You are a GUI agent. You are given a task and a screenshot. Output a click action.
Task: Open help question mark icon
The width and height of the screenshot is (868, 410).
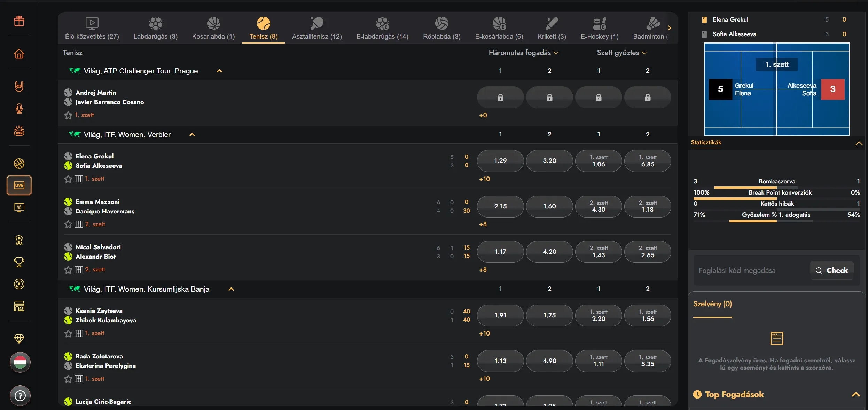click(20, 395)
